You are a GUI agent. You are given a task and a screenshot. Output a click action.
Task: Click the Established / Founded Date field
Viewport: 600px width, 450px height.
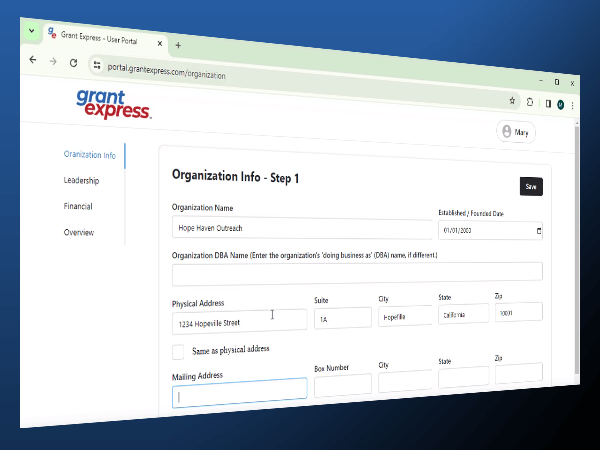(x=490, y=231)
